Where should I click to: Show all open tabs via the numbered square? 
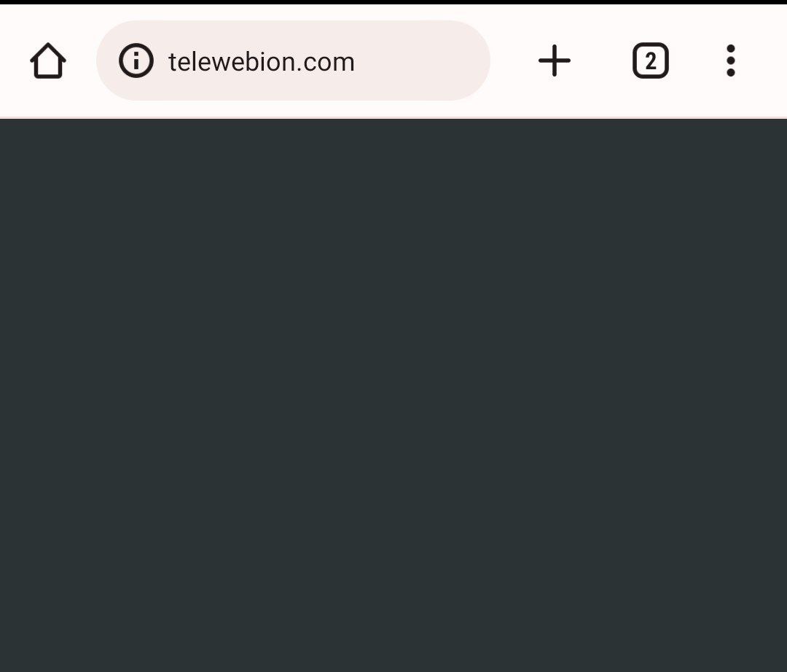tap(651, 60)
